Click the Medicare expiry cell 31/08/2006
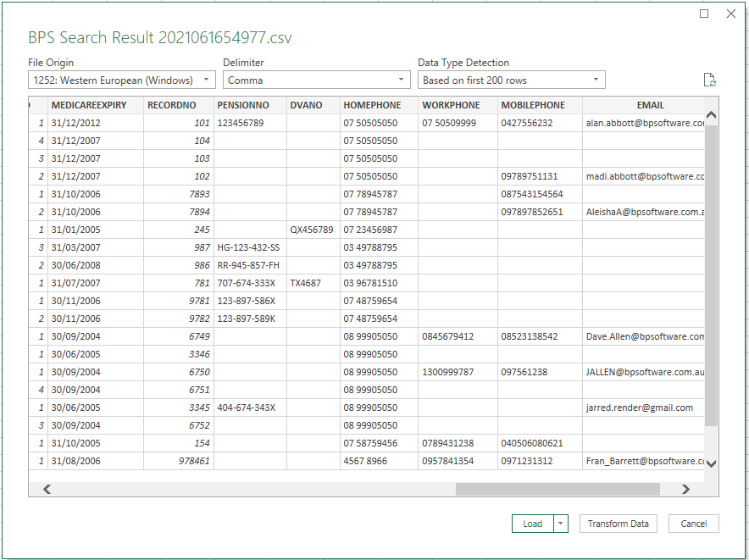Viewport: 749px width, 560px height. (96, 461)
